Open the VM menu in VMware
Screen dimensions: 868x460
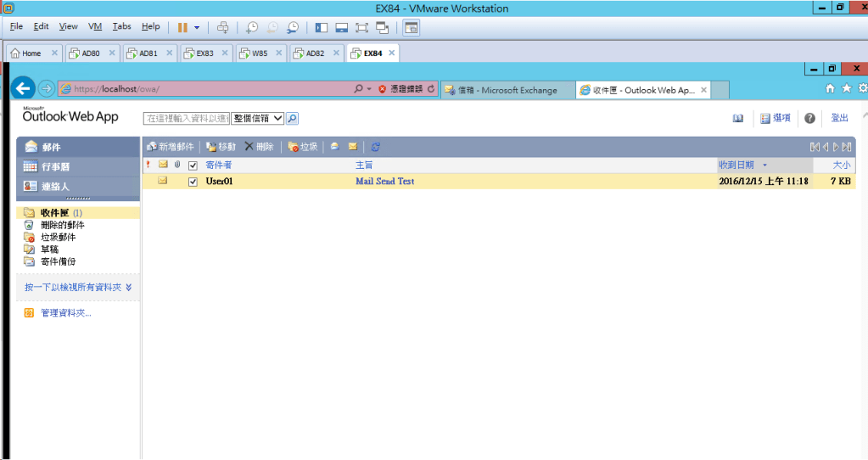click(95, 27)
